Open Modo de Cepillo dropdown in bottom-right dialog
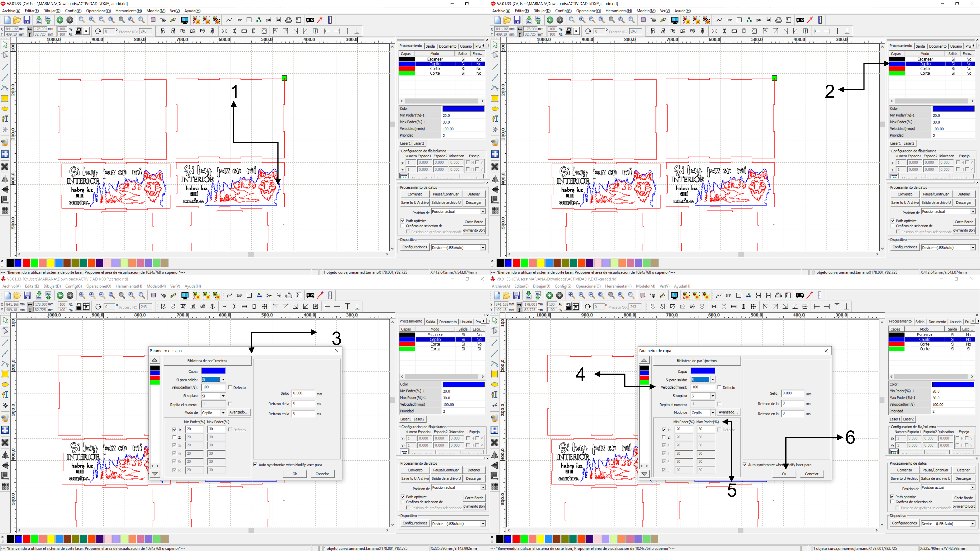Screen dimensions: 980x551 [713, 413]
